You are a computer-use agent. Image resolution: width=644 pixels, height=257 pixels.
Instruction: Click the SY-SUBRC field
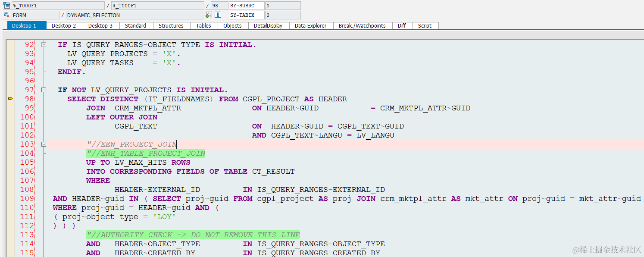(247, 6)
